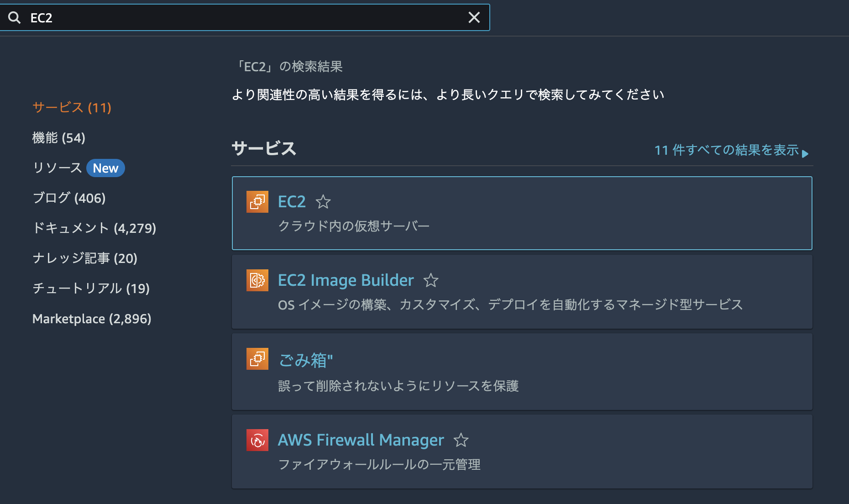Favorite EC2 with its star

point(323,202)
